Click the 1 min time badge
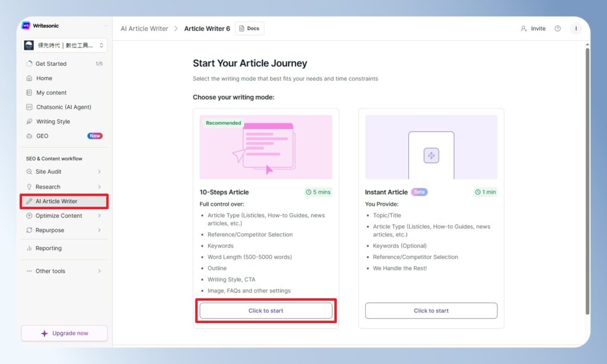 [x=485, y=192]
